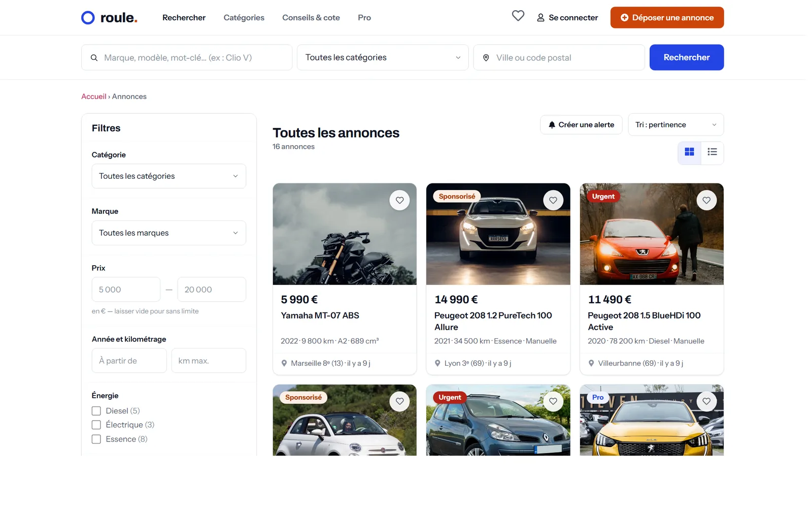This screenshot has height=508, width=812.
Task: Click the Villeurbanne location pin icon
Action: pos(591,363)
